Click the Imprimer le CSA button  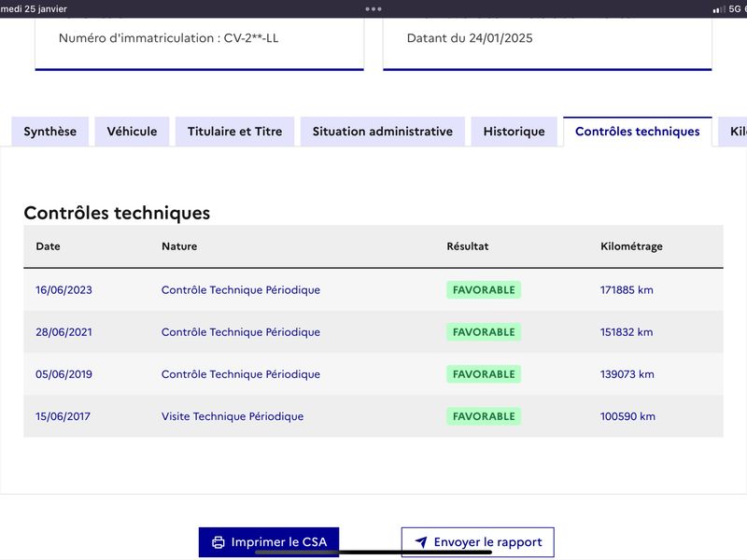point(269,542)
